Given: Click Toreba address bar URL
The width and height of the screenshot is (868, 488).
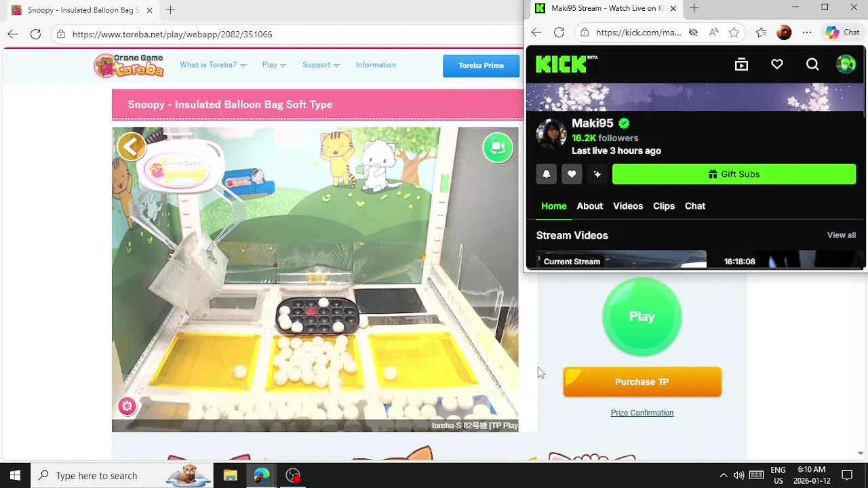Looking at the screenshot, I should point(172,34).
